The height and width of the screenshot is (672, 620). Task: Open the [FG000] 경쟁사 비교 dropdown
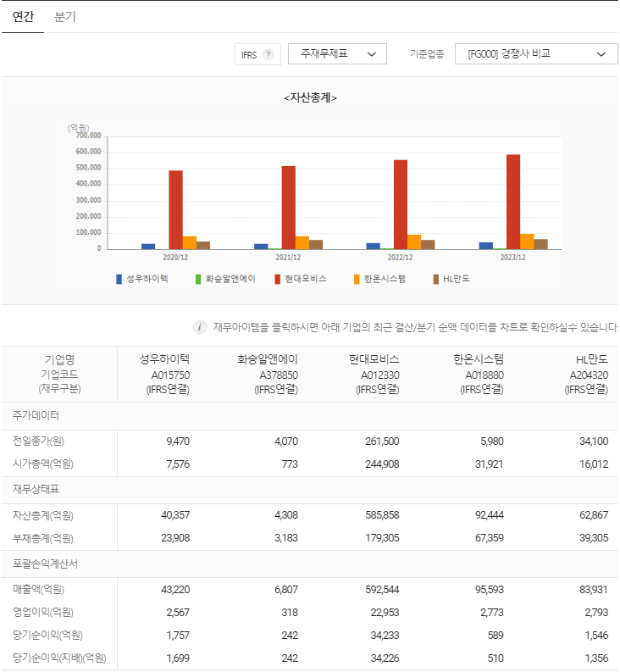click(536, 54)
